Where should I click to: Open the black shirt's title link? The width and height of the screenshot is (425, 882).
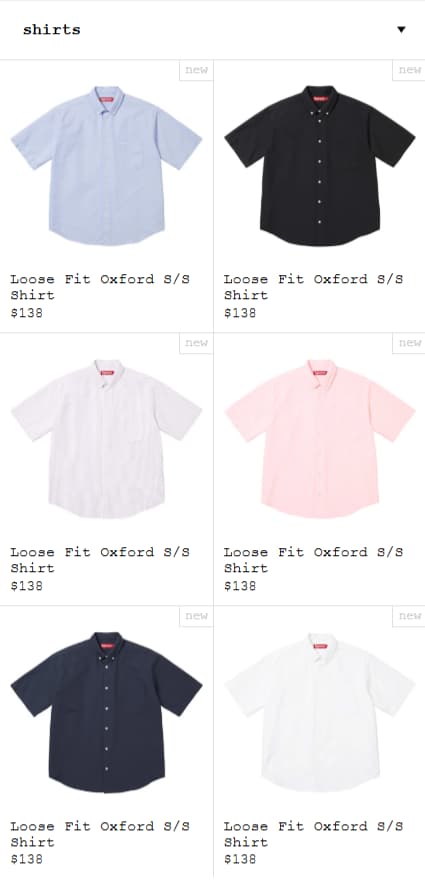pos(314,287)
